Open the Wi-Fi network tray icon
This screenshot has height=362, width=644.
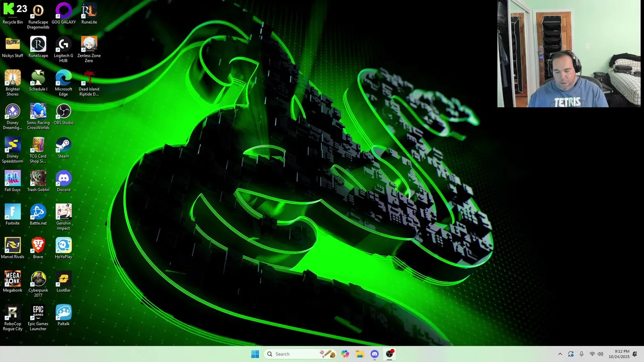tap(592, 354)
